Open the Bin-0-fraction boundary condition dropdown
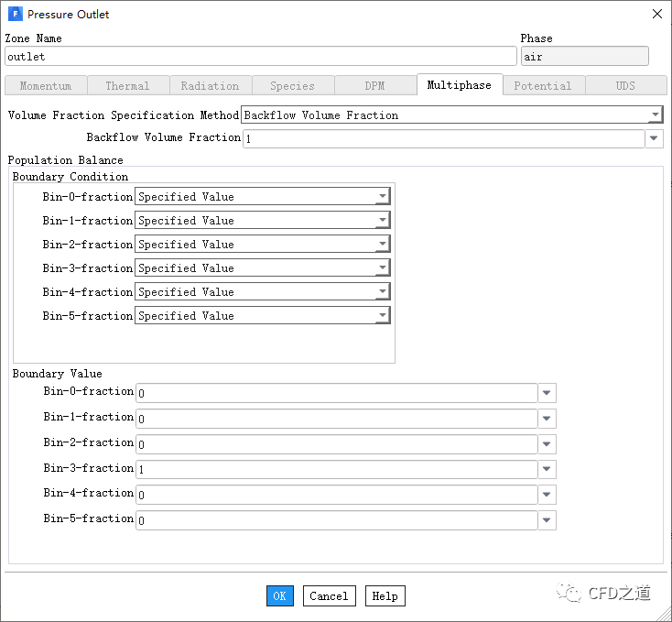 click(382, 197)
